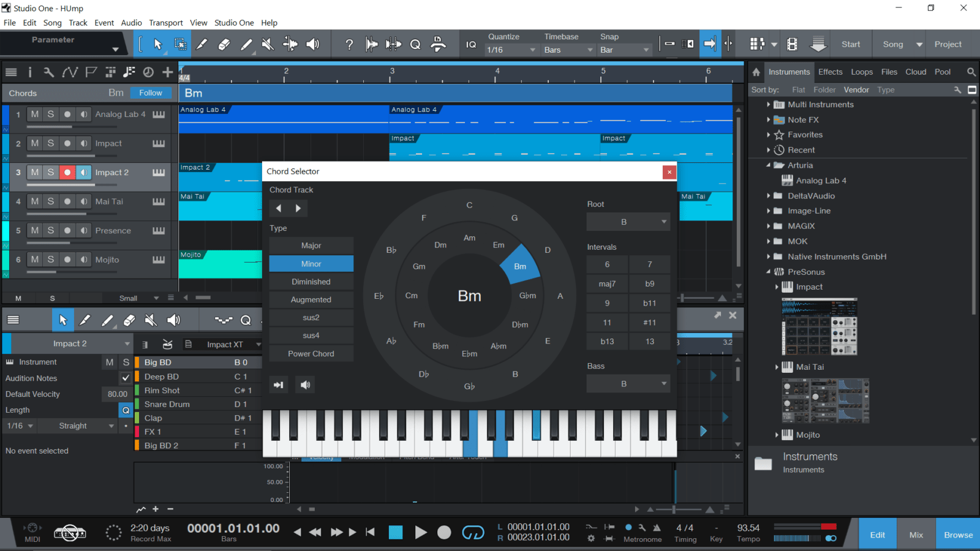The height and width of the screenshot is (551, 980).
Task: Open the Bass note dropdown
Action: 628,384
